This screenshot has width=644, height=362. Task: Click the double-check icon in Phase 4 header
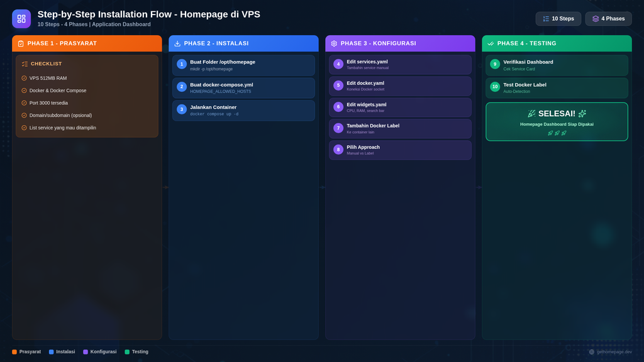pyautogui.click(x=491, y=43)
